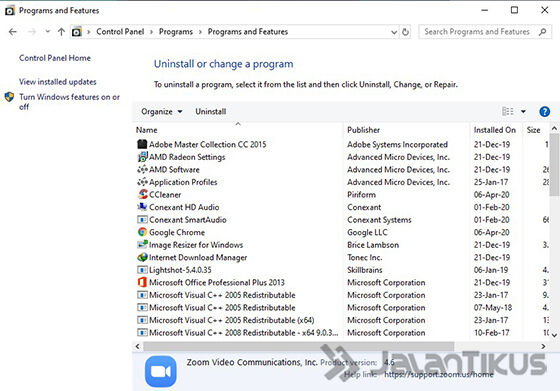Click the Brice Lambson publisher cell
The image size is (560, 391).
(x=373, y=245)
